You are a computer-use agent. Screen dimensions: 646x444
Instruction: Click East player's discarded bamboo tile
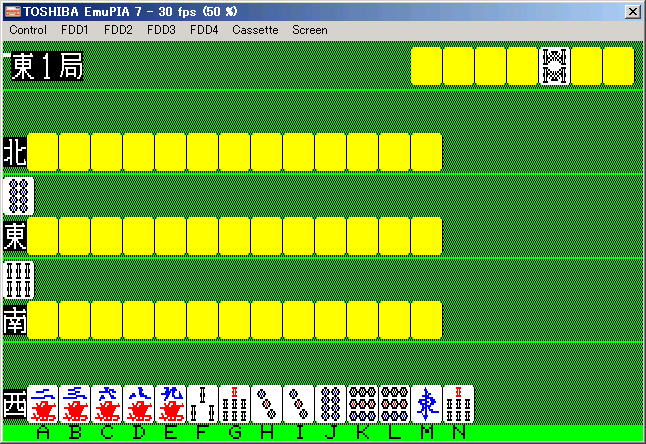(x=19, y=279)
